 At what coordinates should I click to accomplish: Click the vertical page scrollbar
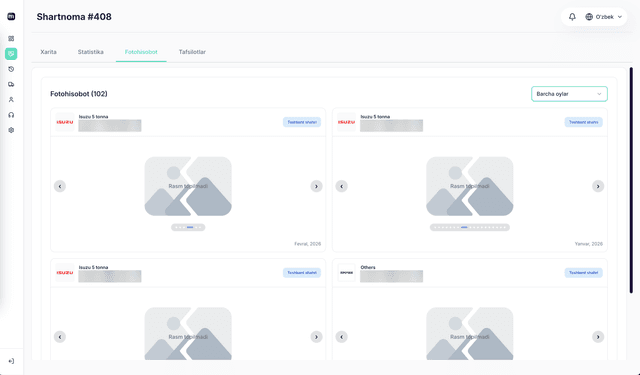pyautogui.click(x=631, y=180)
